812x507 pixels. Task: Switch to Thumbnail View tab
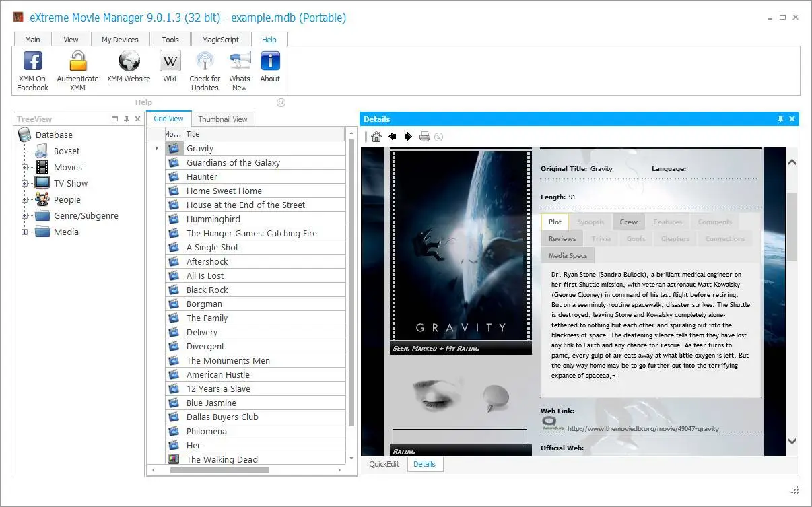223,119
